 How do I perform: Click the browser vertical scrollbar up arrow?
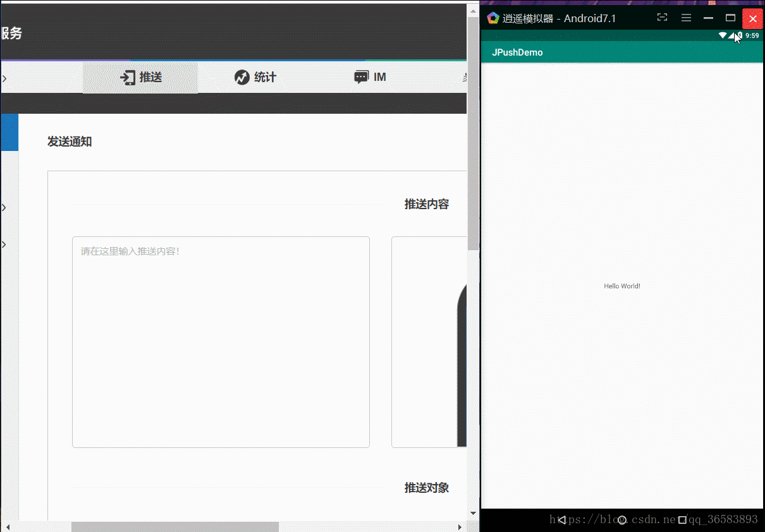click(x=473, y=10)
